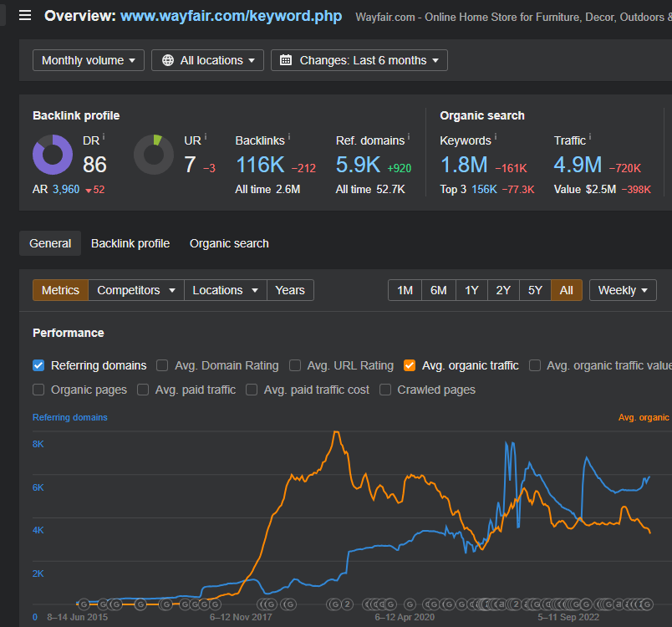Set chart range to 1M
This screenshot has width=672, height=627.
click(x=405, y=290)
